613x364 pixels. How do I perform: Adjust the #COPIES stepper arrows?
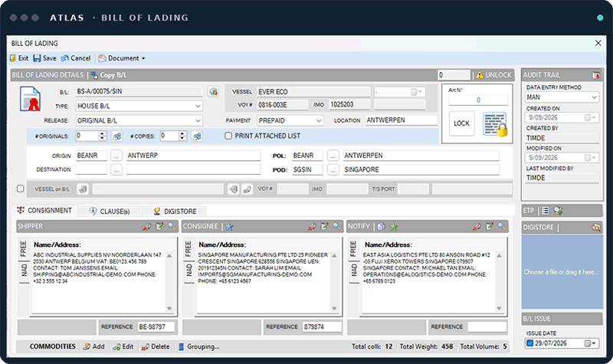182,136
